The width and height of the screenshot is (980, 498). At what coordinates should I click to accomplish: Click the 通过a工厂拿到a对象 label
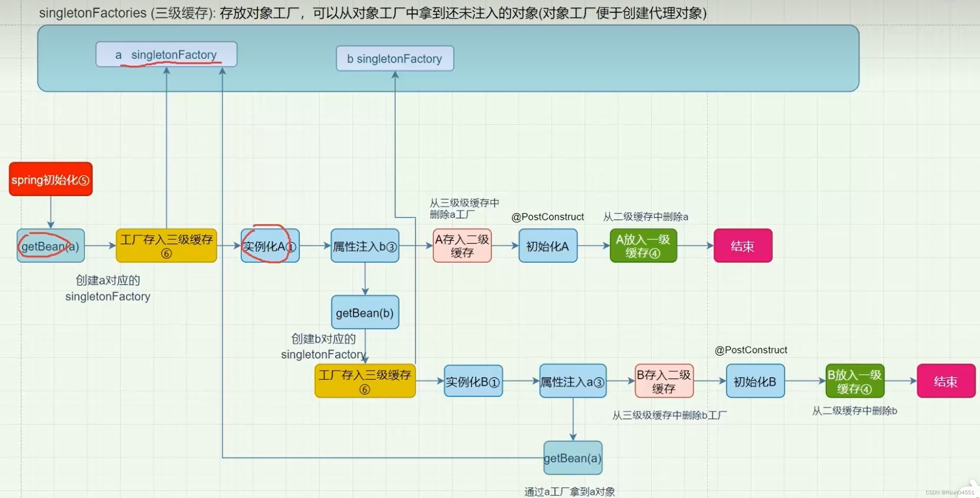(x=569, y=491)
